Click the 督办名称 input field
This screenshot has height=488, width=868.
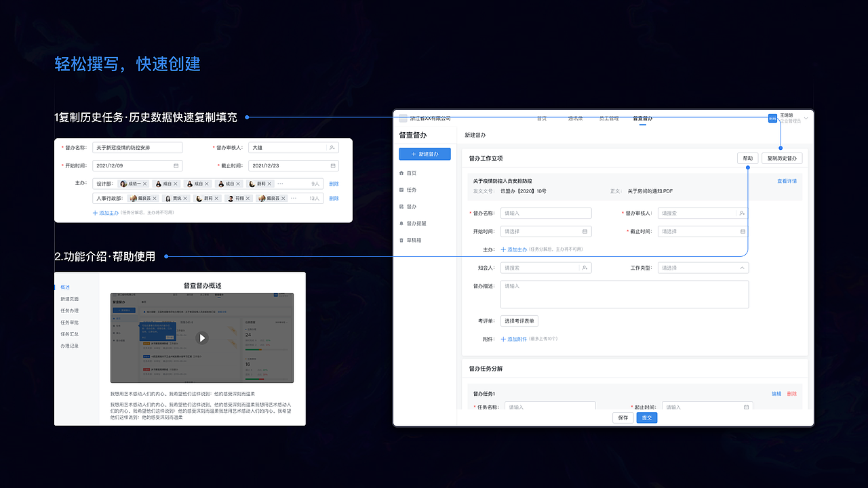547,213
